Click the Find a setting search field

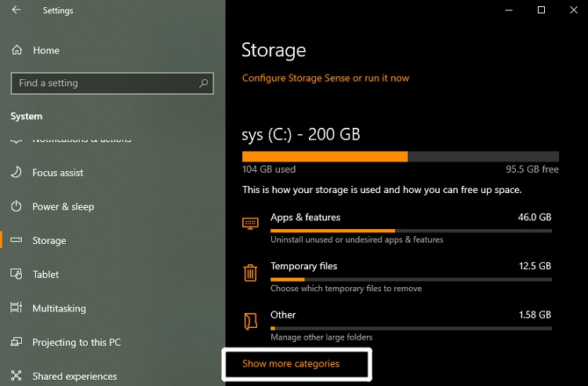click(x=112, y=83)
